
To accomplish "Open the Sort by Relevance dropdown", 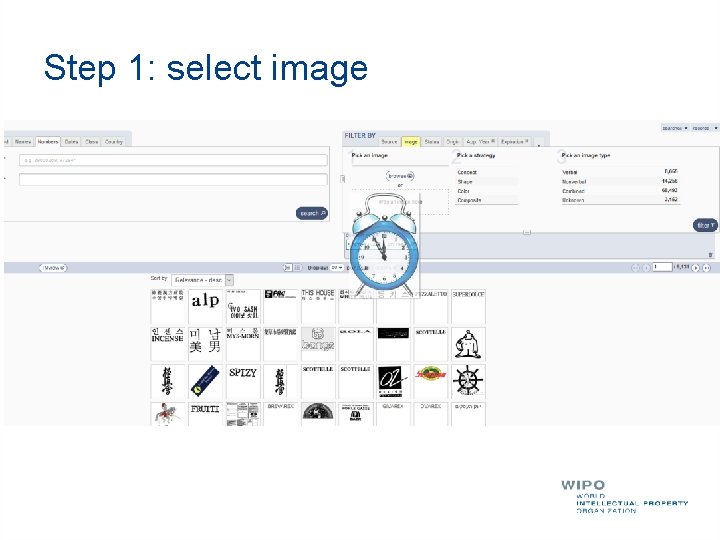I will pyautogui.click(x=202, y=280).
